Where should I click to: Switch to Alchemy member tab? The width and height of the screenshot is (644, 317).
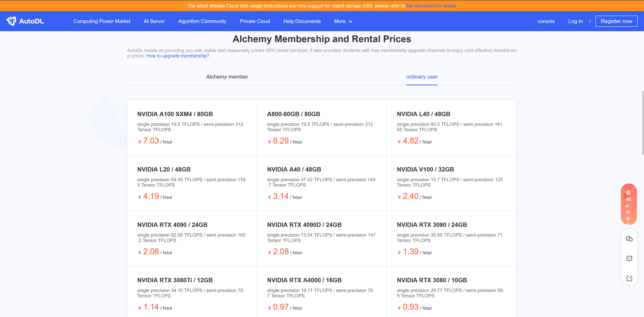click(227, 77)
